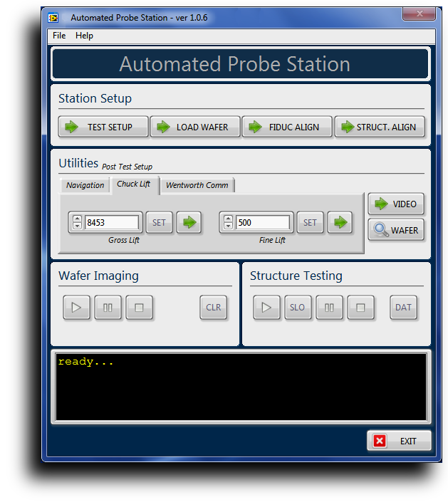Click the TEST SETUP button
Viewport: 448px width, 502px height.
point(103,127)
